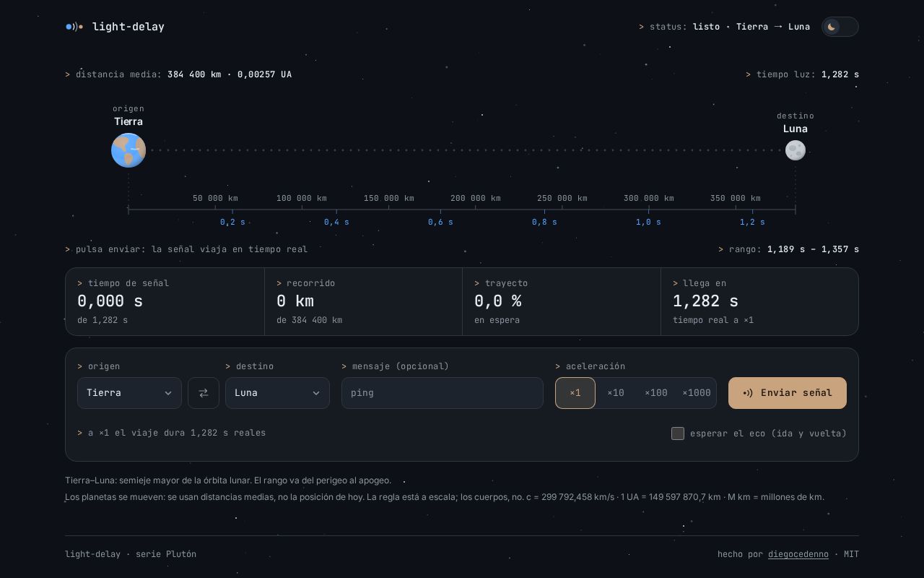Click the tiempo de señal 0,000 s value
Image resolution: width=924 pixels, height=578 pixels.
click(110, 301)
